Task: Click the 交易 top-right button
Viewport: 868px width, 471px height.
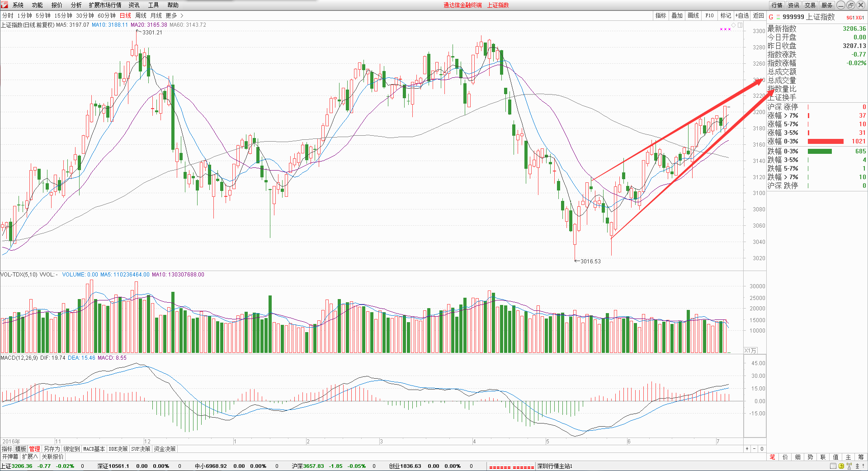Action: (x=810, y=5)
